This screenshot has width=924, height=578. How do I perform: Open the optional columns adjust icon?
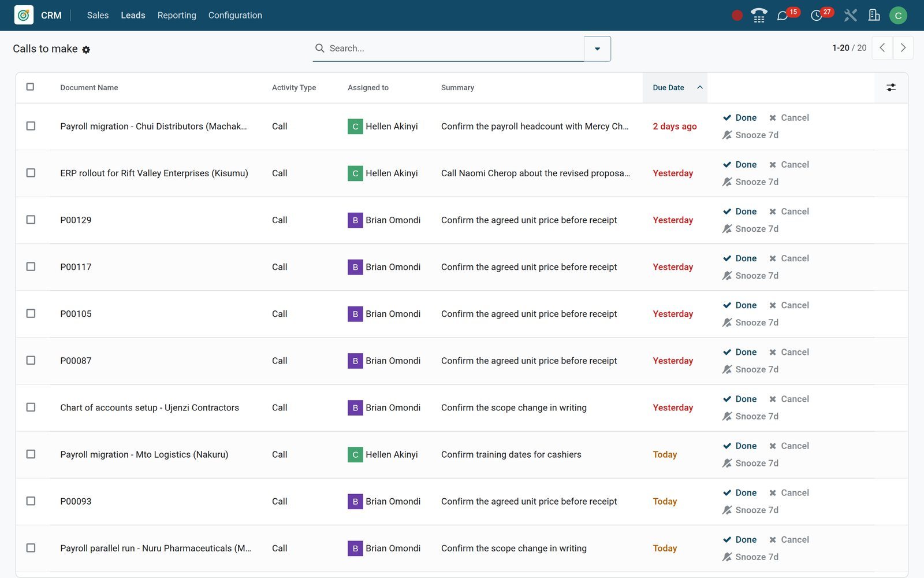point(891,87)
